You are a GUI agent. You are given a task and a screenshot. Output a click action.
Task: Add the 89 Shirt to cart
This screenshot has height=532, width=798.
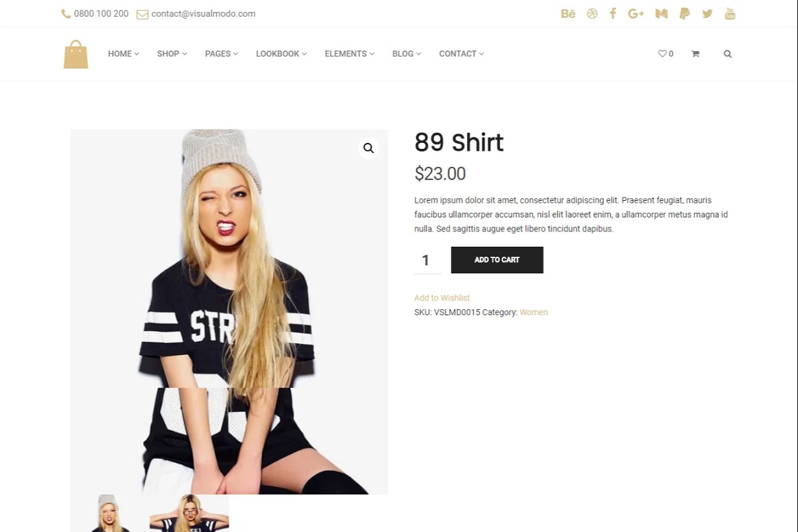tap(497, 260)
